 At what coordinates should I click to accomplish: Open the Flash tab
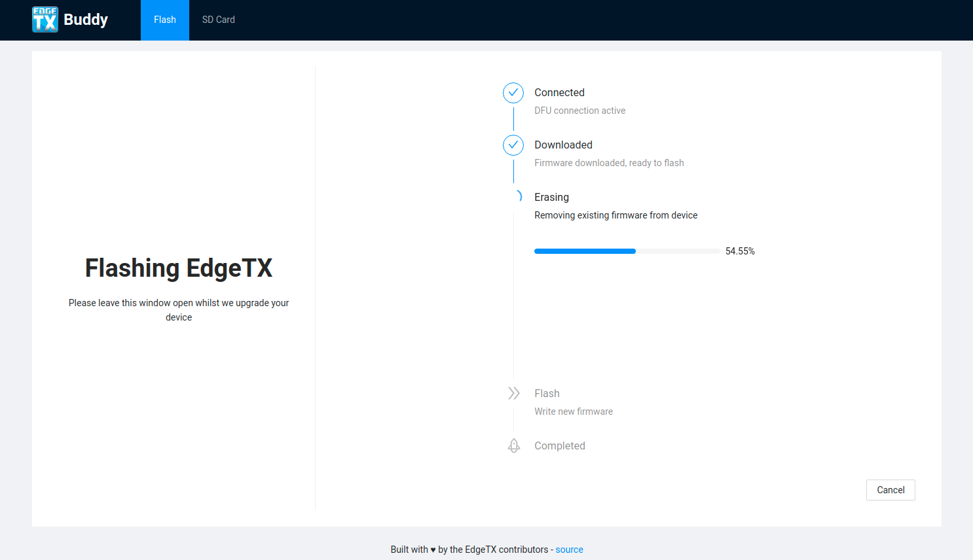coord(165,20)
